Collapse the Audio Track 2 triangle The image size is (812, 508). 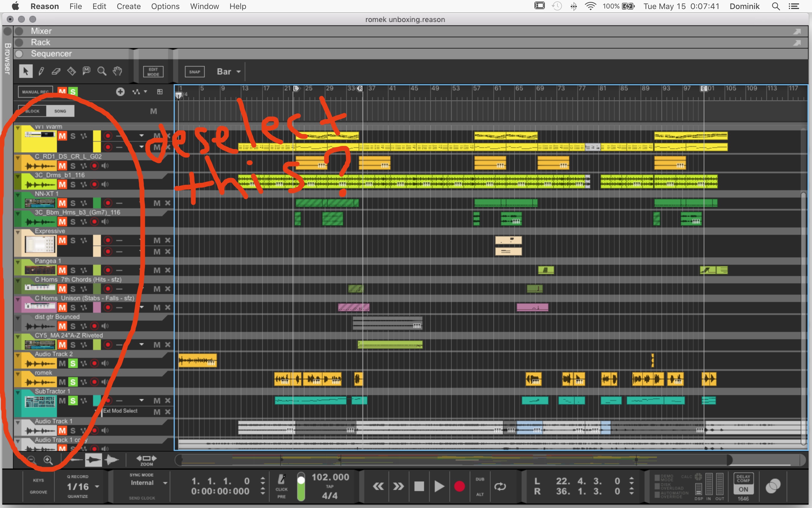click(18, 355)
